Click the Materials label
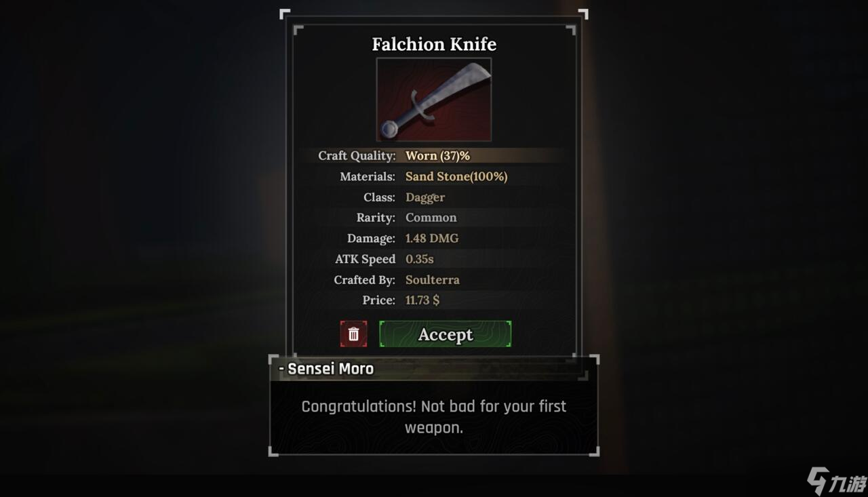Screen dimensions: 868x497 point(368,176)
